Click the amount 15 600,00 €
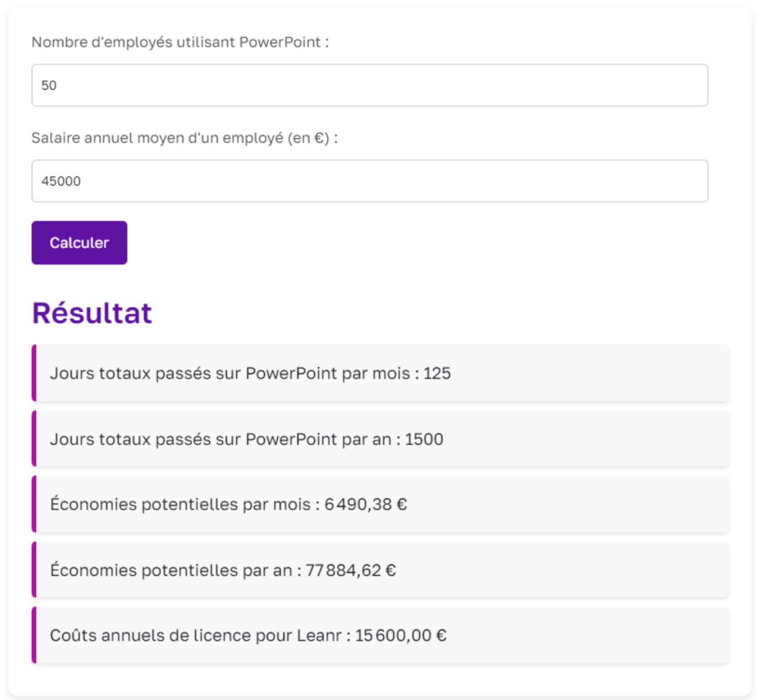Image resolution: width=761 pixels, height=700 pixels. point(401,635)
